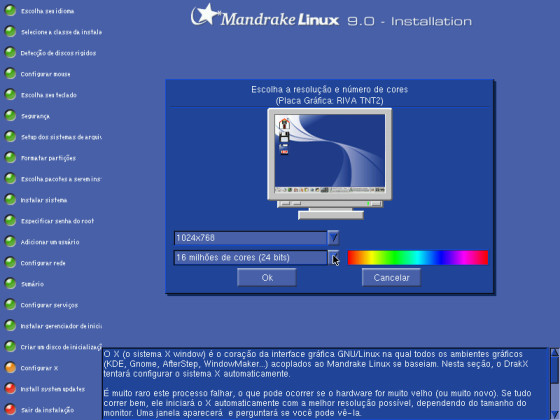Viewport: 560px width, 420px height.
Task: Click the green light next to Adicionar um usuário
Action: 10,242
